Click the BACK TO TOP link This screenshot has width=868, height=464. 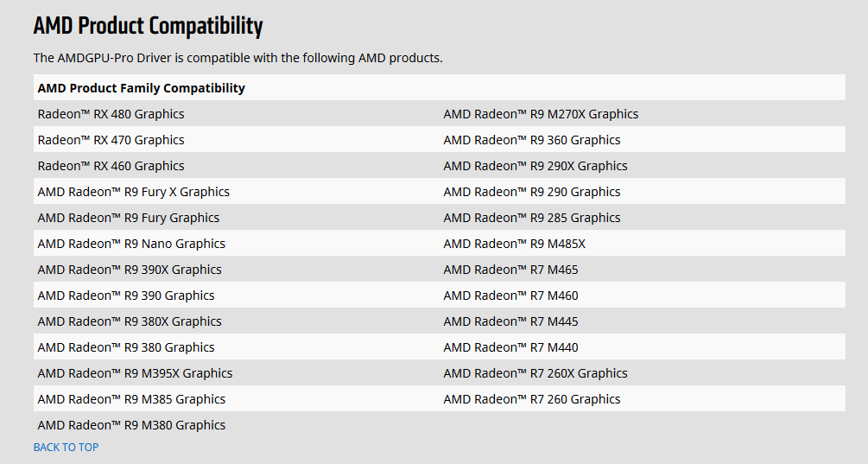point(66,447)
